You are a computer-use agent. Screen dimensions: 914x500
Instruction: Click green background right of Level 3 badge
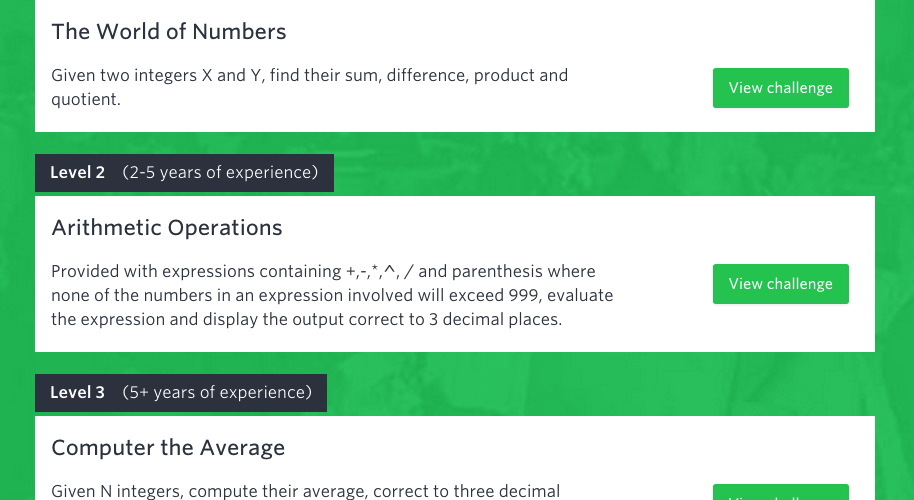pos(600,392)
